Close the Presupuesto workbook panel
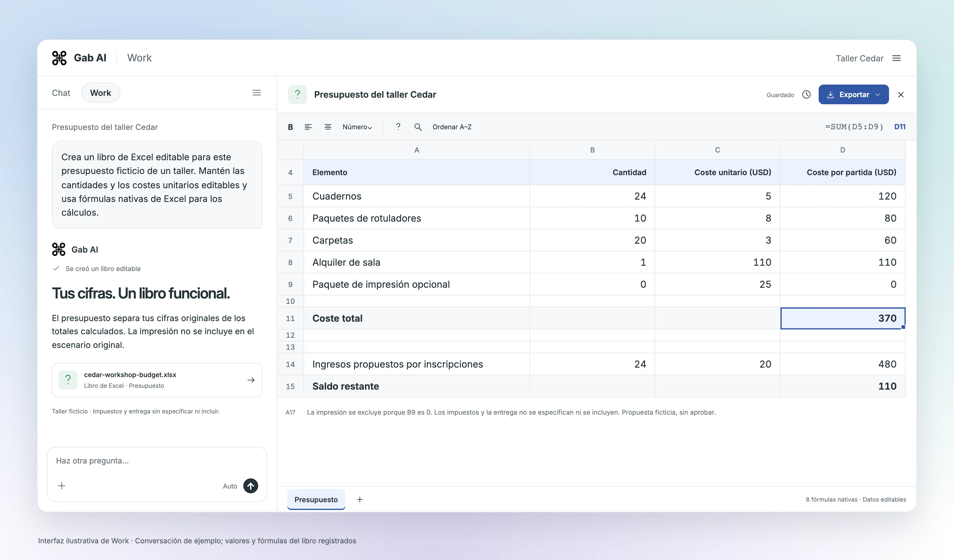 901,95
